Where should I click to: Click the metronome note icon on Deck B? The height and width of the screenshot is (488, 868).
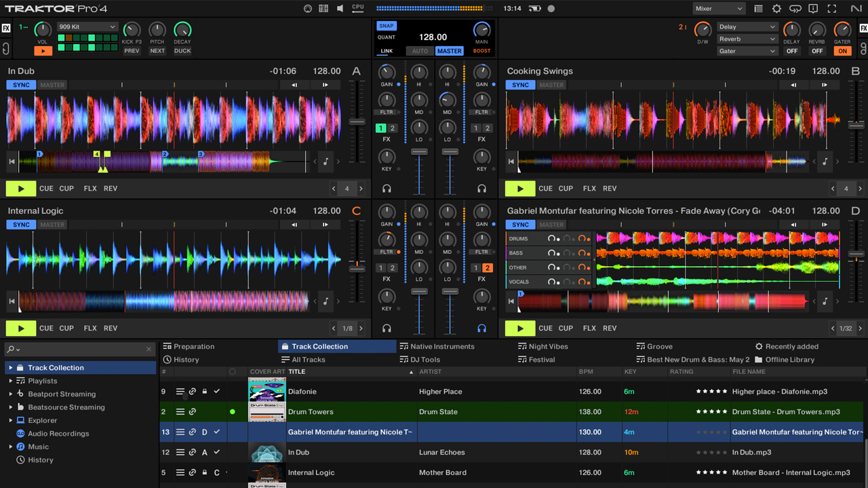point(825,162)
